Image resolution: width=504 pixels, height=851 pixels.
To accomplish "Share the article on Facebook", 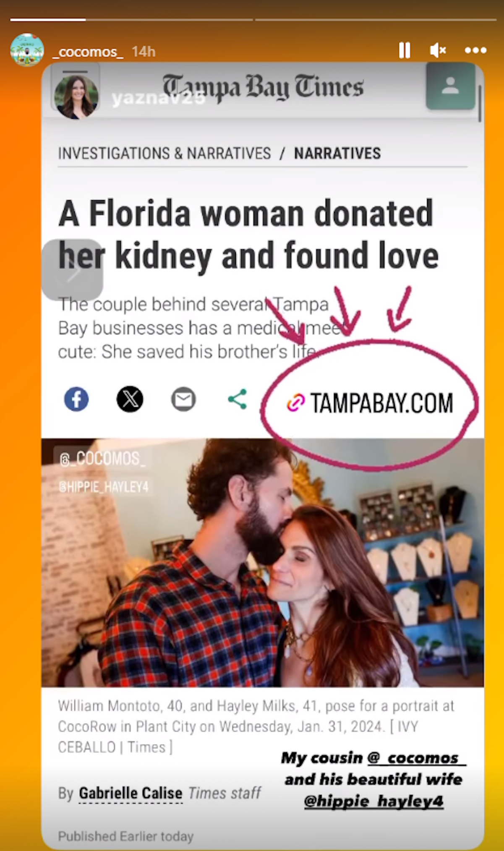I will coord(76,399).
